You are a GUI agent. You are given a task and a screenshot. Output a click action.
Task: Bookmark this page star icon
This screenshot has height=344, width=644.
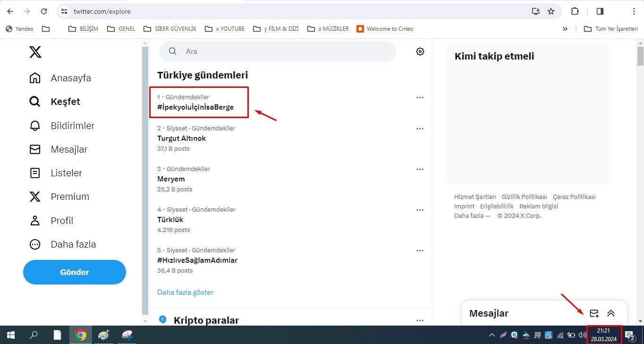(x=551, y=11)
